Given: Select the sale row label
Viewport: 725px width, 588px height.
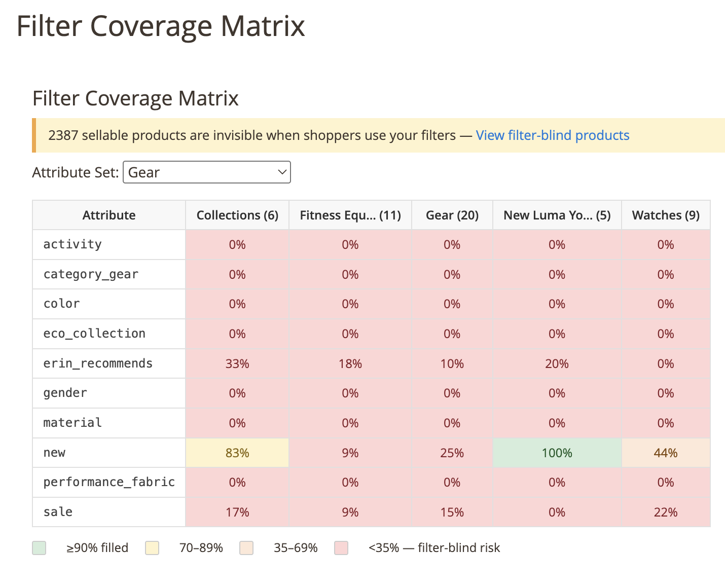Looking at the screenshot, I should tap(57, 512).
